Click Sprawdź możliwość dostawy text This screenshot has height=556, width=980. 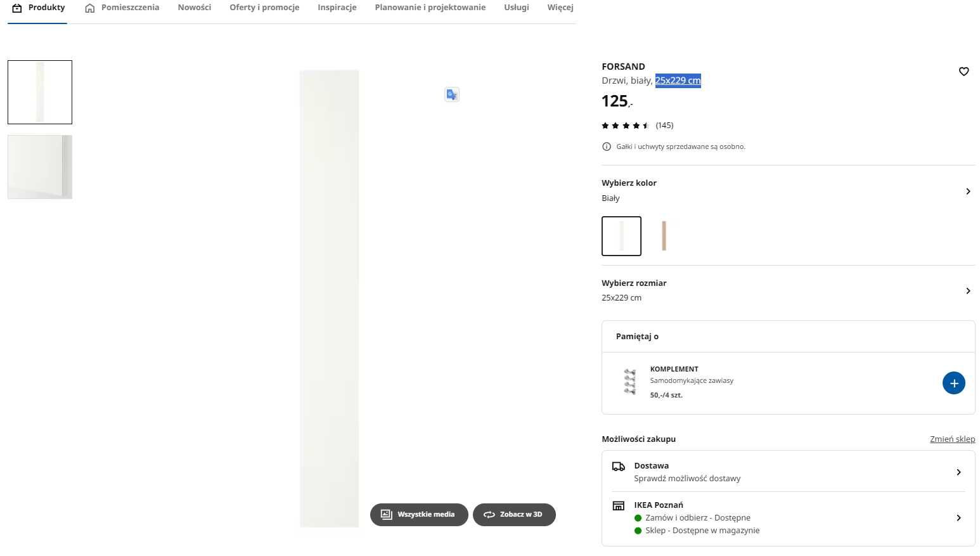(x=687, y=479)
